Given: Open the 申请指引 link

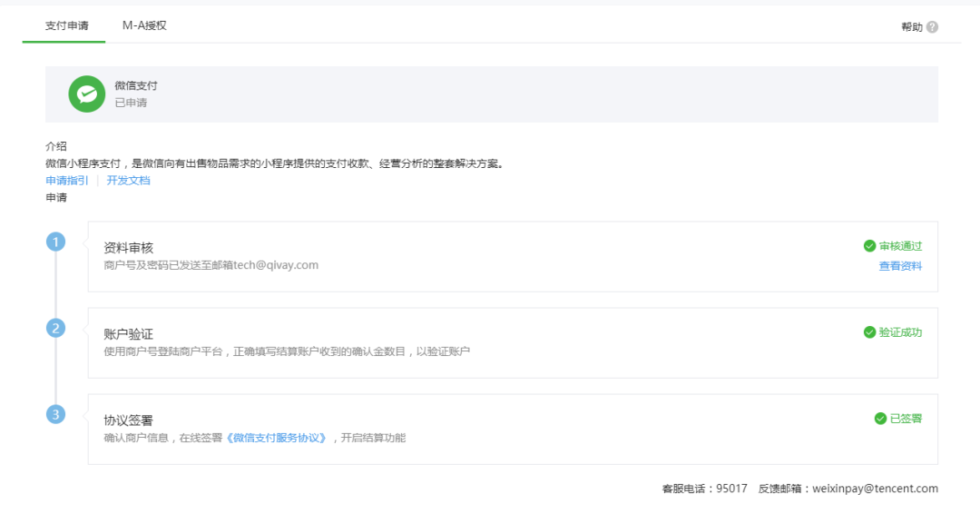Looking at the screenshot, I should coord(67,181).
